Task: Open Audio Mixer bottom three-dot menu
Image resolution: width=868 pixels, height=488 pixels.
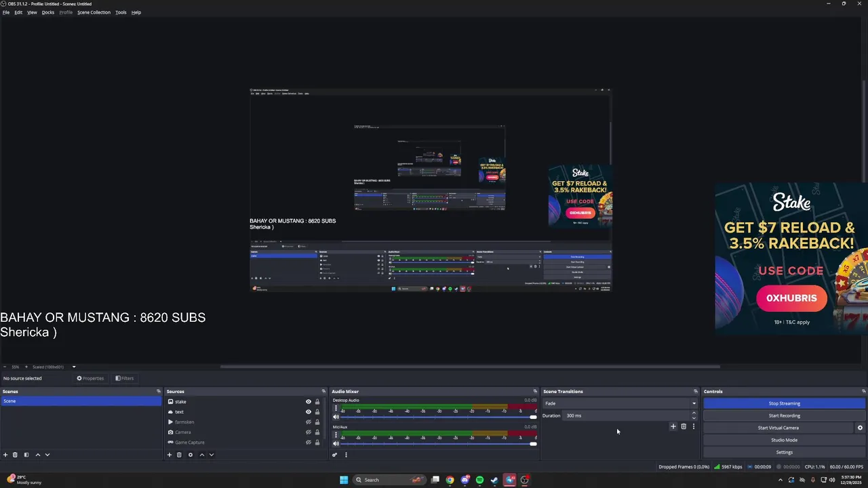Action: [346, 455]
